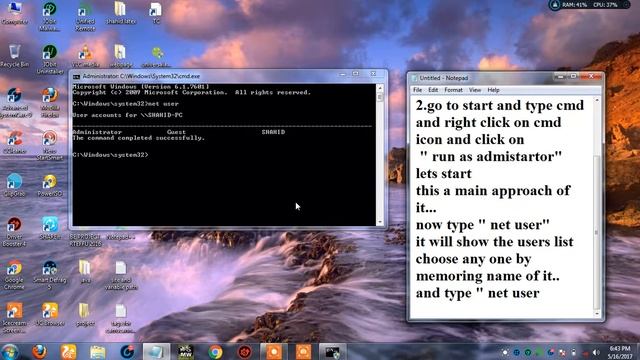The image size is (640, 360).
Task: Click the Notepad title bar icon
Action: (414, 78)
